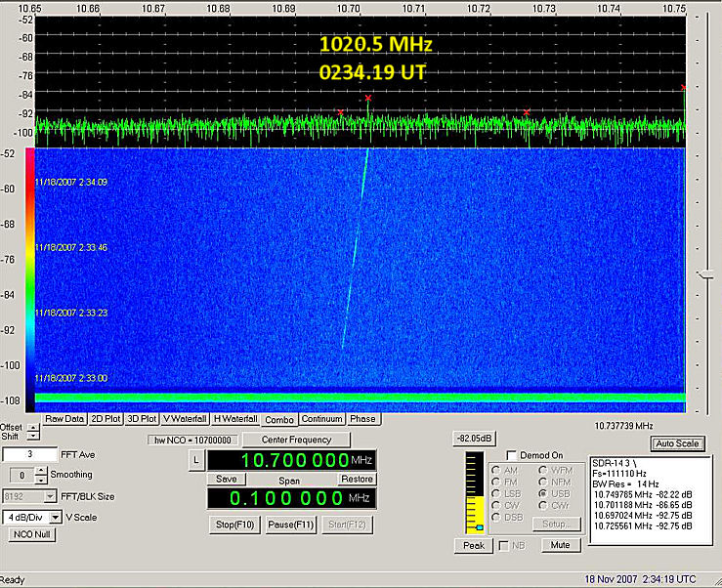This screenshot has height=588, width=722.
Task: Click the Center Frequency button
Action: click(296, 440)
